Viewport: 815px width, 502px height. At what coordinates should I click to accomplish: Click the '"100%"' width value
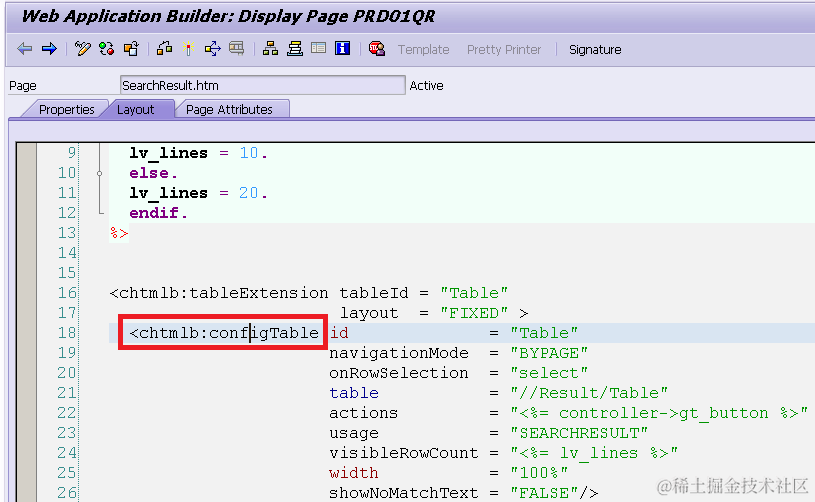pyautogui.click(x=539, y=473)
